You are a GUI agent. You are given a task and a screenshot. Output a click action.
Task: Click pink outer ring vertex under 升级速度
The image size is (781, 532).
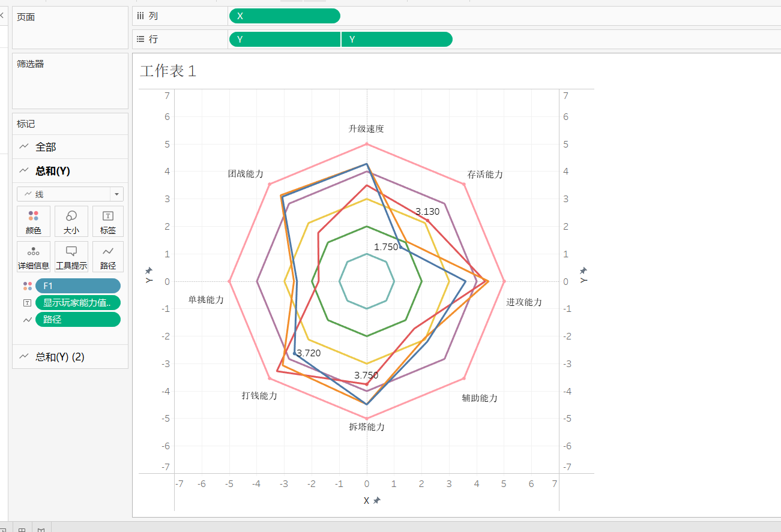367,144
